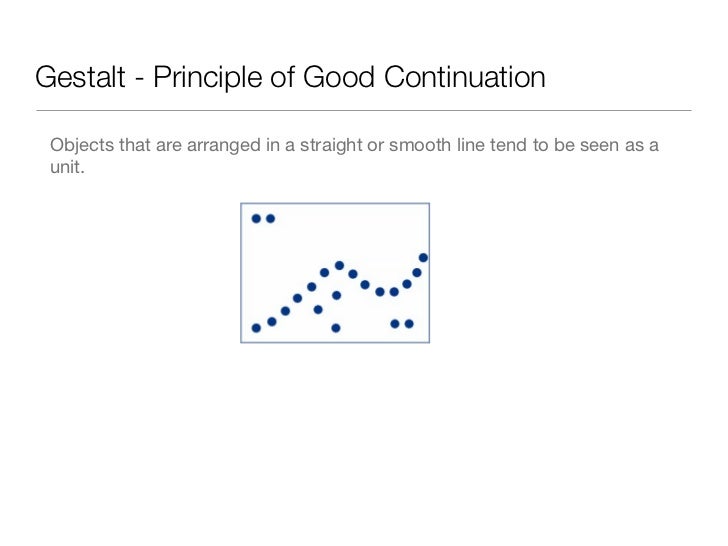Click the word "Objects" starting the description
The width and height of the screenshot is (728, 546).
coord(81,146)
